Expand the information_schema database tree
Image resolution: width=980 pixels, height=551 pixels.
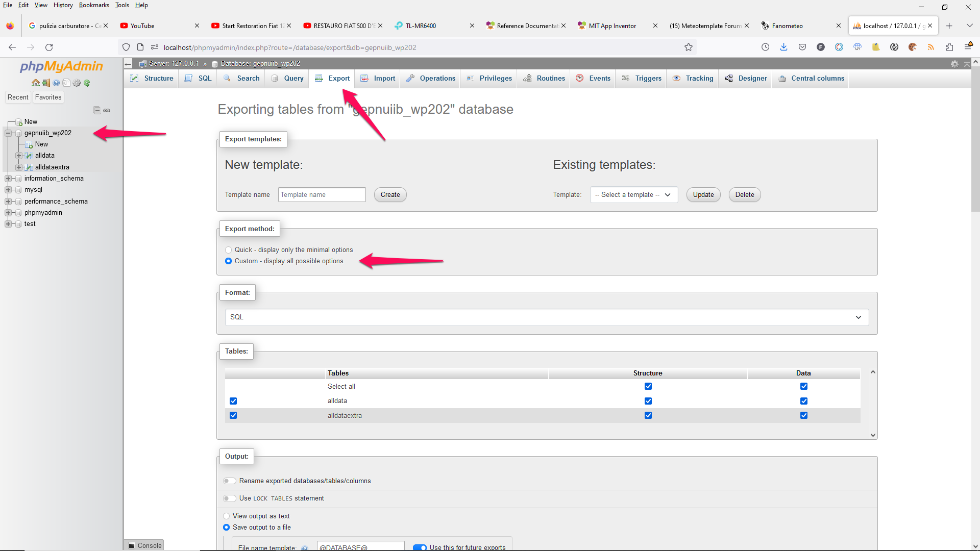(8, 179)
